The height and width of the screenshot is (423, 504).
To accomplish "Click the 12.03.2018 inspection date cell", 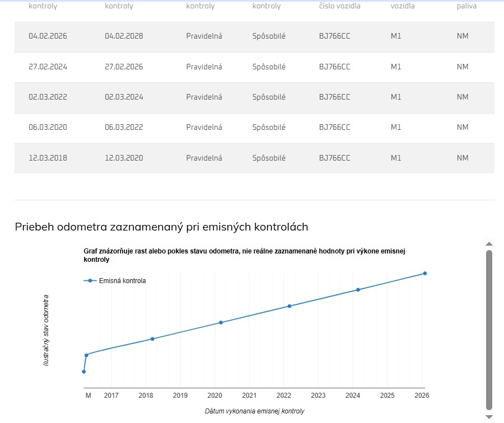I will tap(48, 158).
